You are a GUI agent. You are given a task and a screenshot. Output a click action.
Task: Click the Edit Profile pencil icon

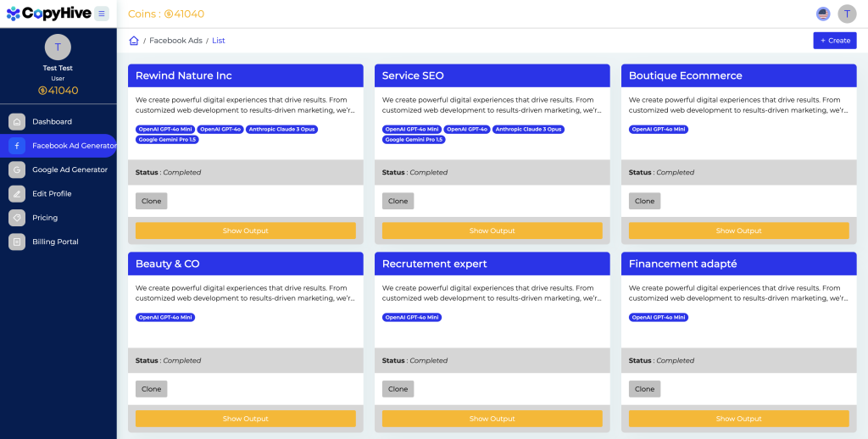(17, 193)
